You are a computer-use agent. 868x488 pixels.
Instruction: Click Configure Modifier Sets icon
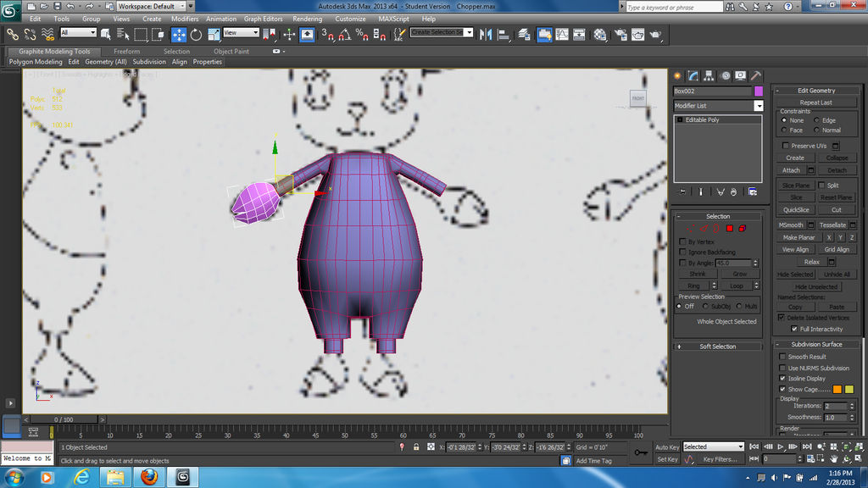coord(753,191)
